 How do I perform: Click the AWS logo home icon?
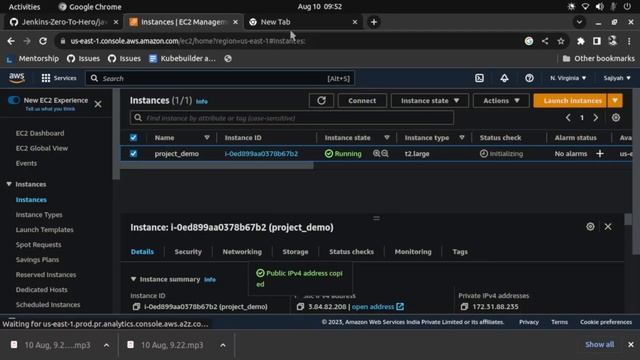[17, 78]
